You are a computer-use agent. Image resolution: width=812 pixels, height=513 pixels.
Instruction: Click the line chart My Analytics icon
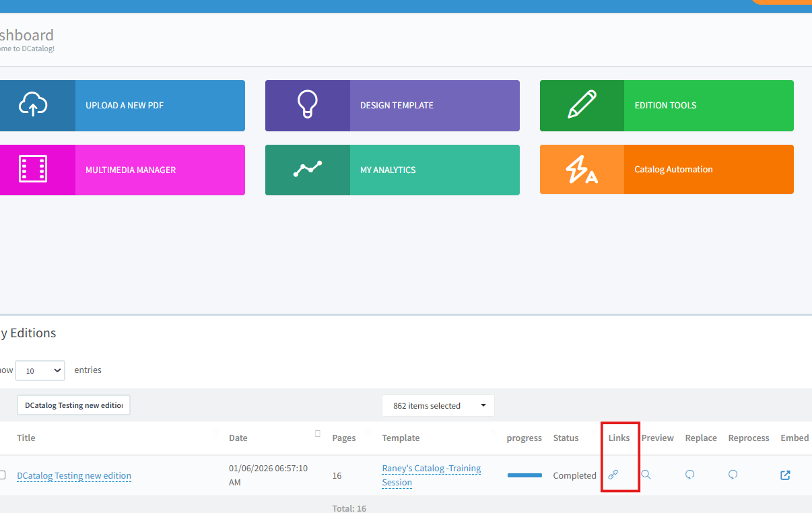pos(307,170)
